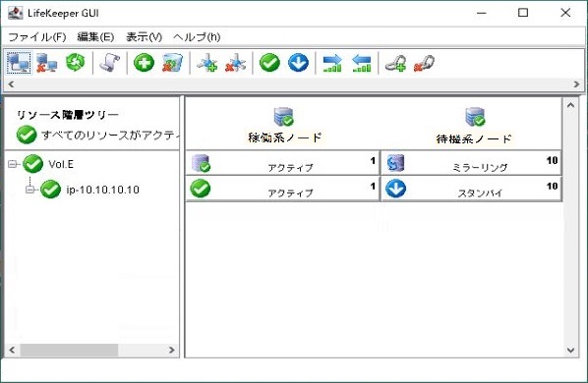
Task: Click the tree panel scroll right arrow
Action: [x=171, y=350]
